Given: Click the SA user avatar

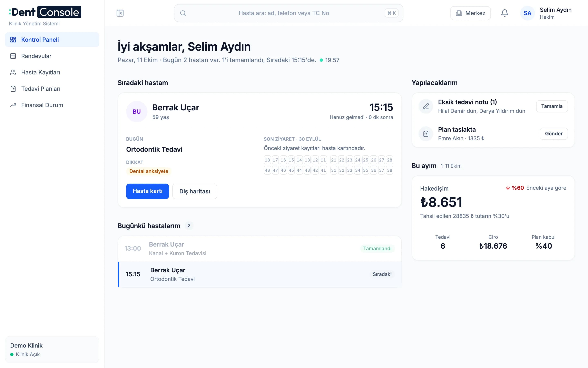Looking at the screenshot, I should point(528,13).
